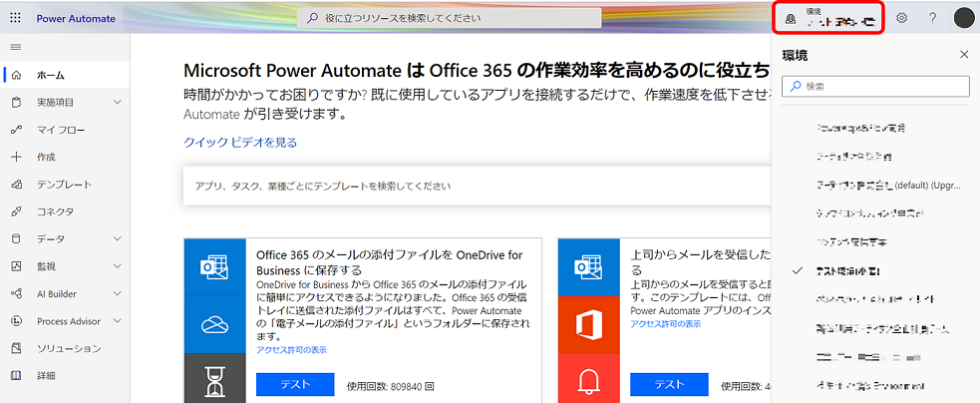This screenshot has width=980, height=403.
Task: Click the home icon in the sidebar
Action: click(17, 75)
